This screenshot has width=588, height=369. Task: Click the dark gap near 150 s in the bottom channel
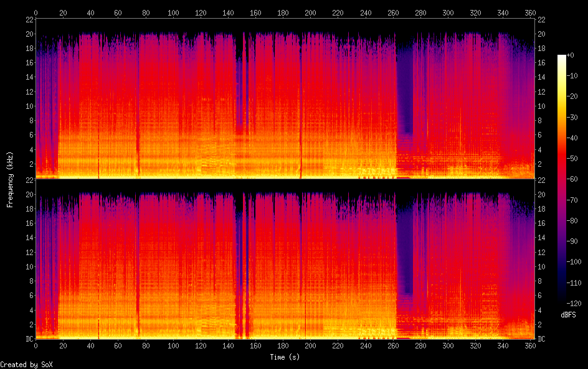pos(245,261)
